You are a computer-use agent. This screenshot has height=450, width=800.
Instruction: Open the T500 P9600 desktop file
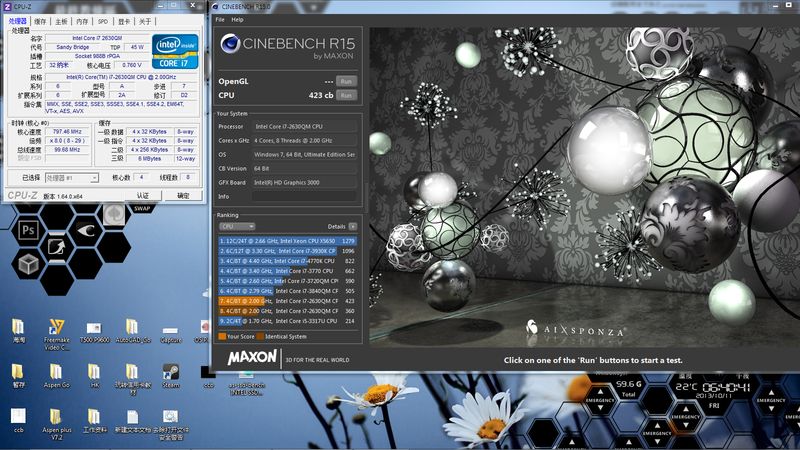92,328
